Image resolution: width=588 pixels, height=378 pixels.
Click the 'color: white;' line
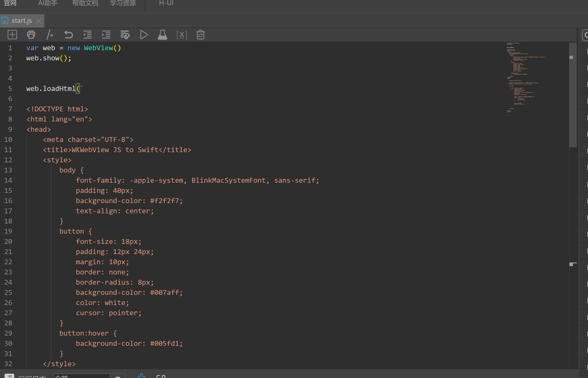pos(102,303)
